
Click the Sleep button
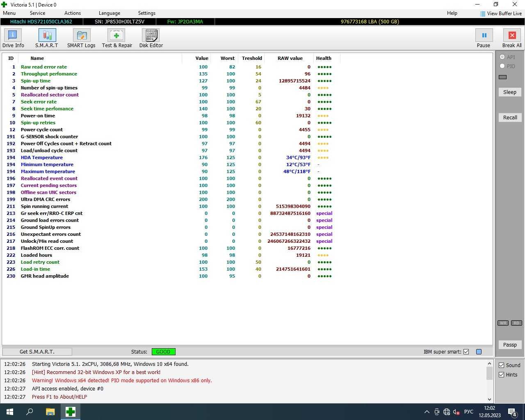510,92
